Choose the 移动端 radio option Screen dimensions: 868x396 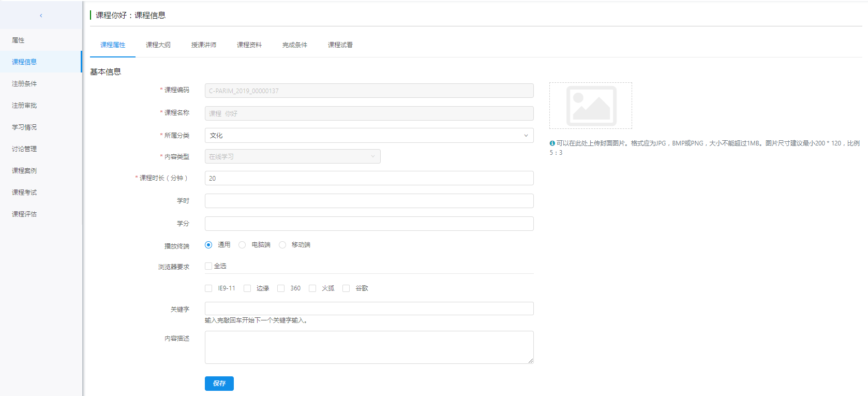pos(282,245)
